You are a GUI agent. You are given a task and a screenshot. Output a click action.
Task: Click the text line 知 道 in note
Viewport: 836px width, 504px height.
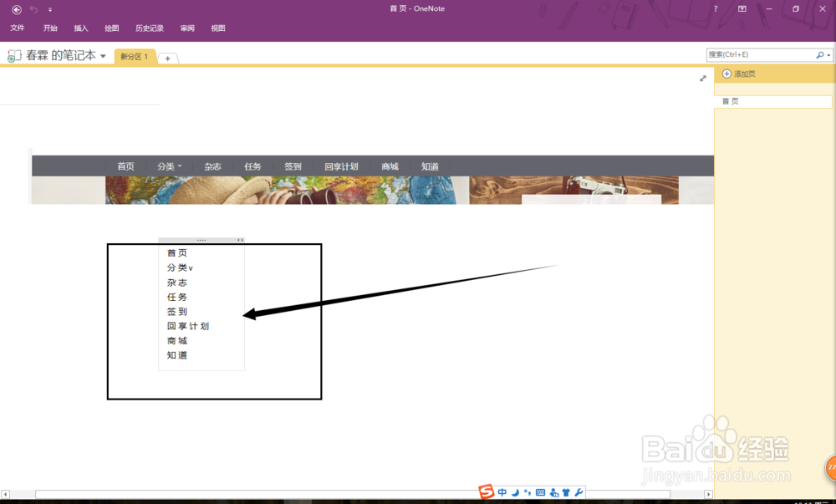tap(177, 355)
